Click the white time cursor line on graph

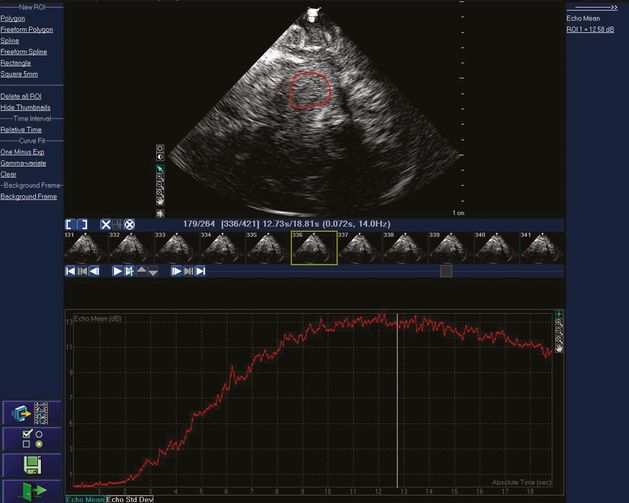[397, 400]
